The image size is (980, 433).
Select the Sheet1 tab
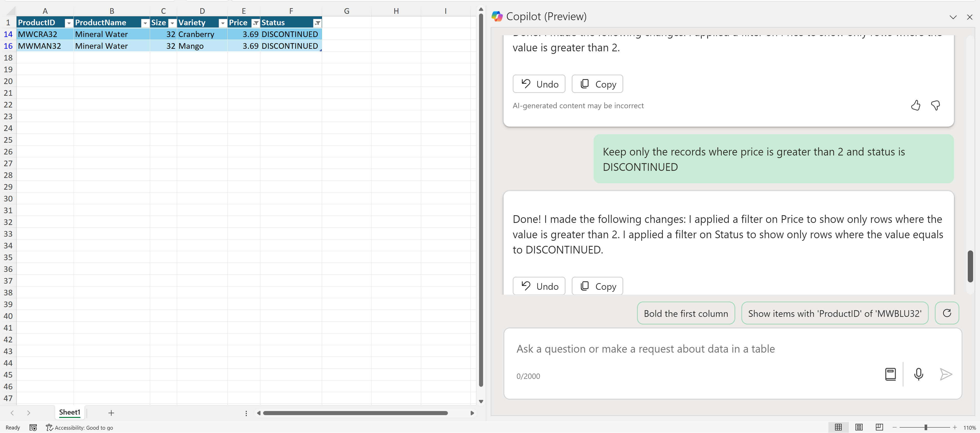[70, 413]
